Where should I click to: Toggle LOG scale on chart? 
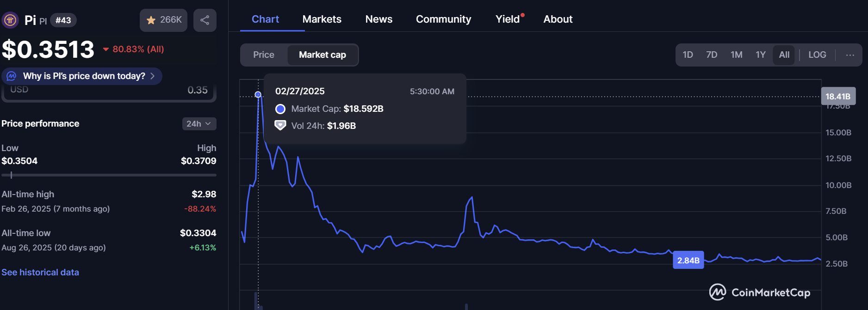817,55
